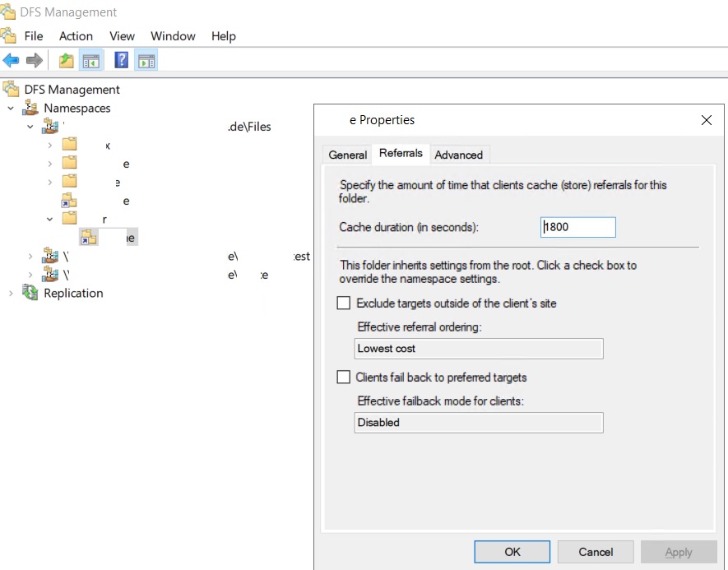The image size is (728, 570).
Task: Confirm the dialog with OK
Action: [512, 551]
